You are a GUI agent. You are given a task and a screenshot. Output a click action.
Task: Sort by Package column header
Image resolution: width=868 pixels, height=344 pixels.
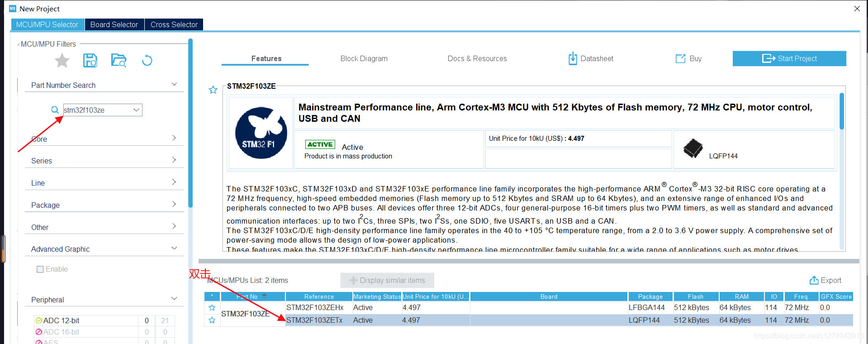click(x=650, y=296)
